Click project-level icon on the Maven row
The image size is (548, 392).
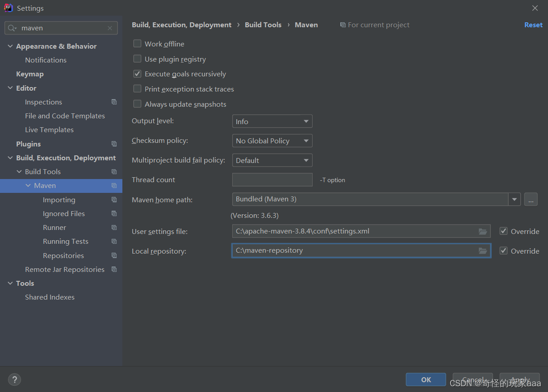click(114, 185)
